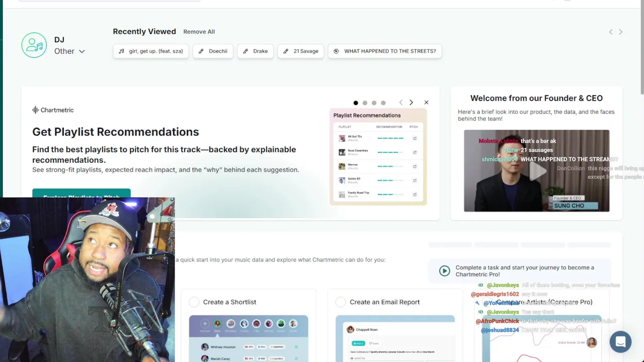Open the WHAT HAPPENED TO THE STREETS? album chip
644x362 pixels.
coord(385,51)
